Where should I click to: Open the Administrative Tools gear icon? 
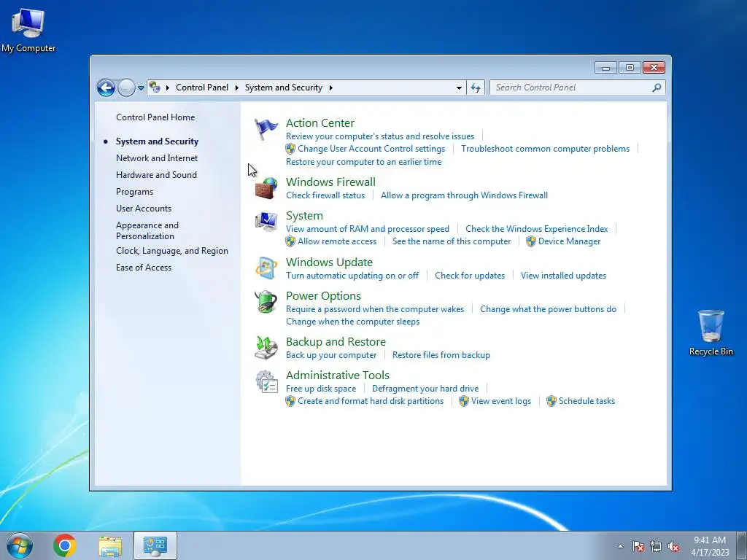click(266, 381)
